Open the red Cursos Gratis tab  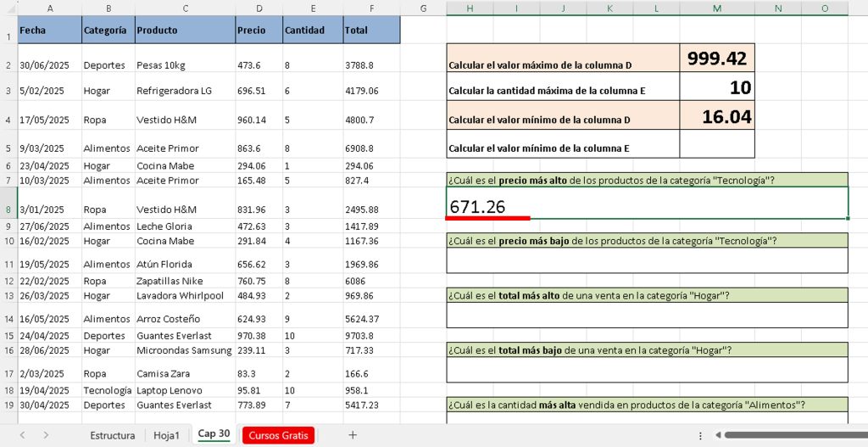(278, 435)
